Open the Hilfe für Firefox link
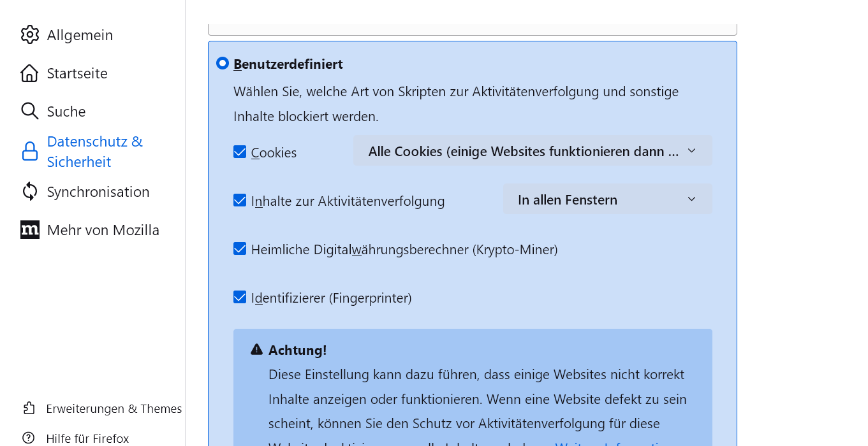This screenshot has height=446, width=868. pyautogui.click(x=87, y=438)
